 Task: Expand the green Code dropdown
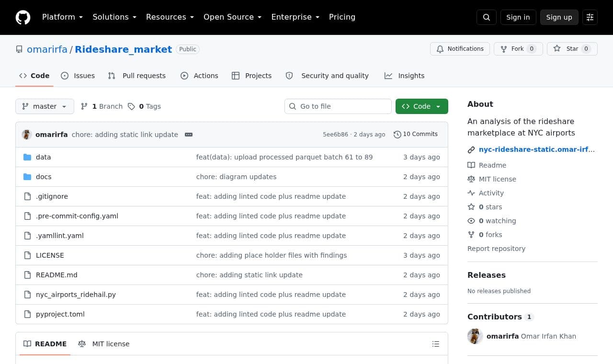[x=422, y=106]
